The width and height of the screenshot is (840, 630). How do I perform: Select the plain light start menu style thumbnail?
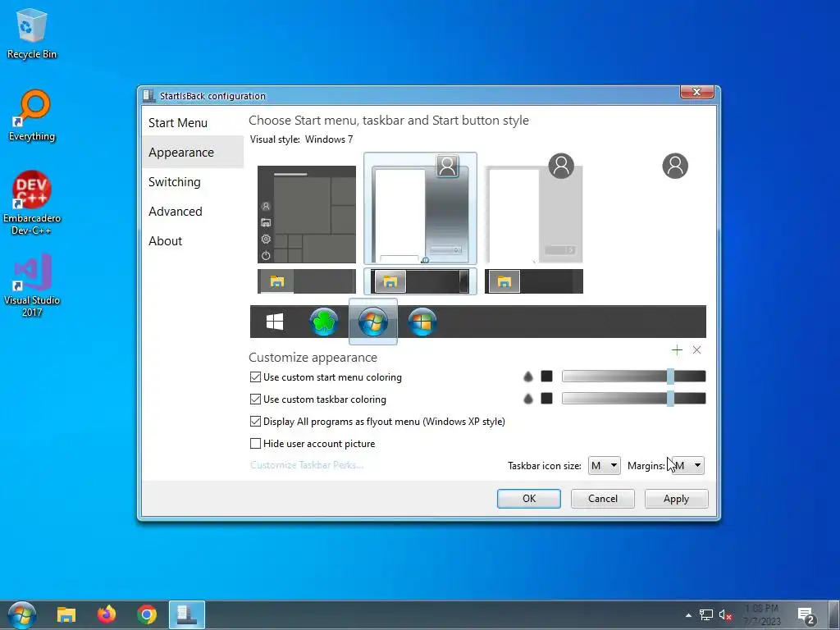533,209
